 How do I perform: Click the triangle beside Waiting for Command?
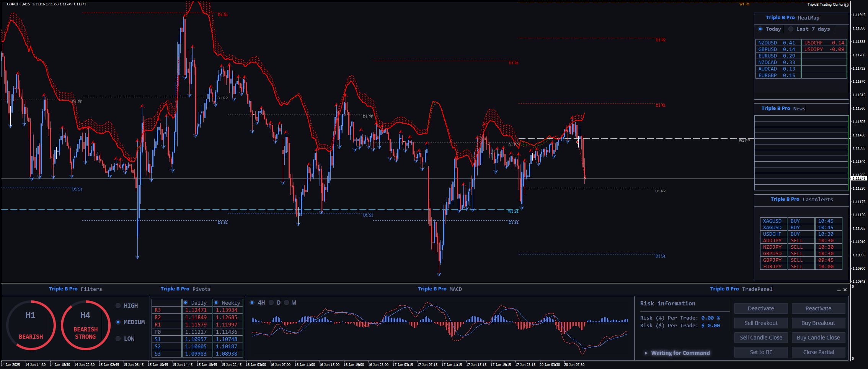click(646, 353)
